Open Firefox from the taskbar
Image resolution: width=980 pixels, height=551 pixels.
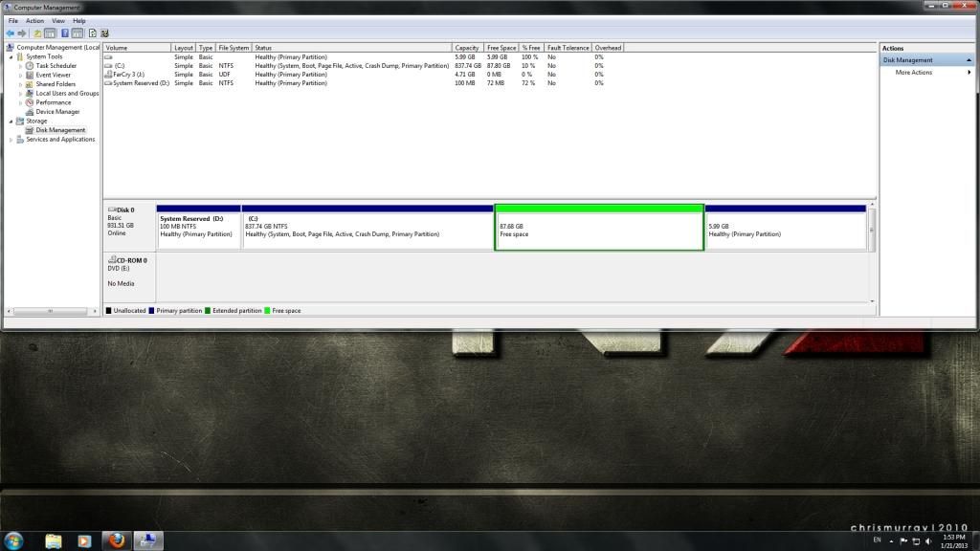[x=116, y=540]
